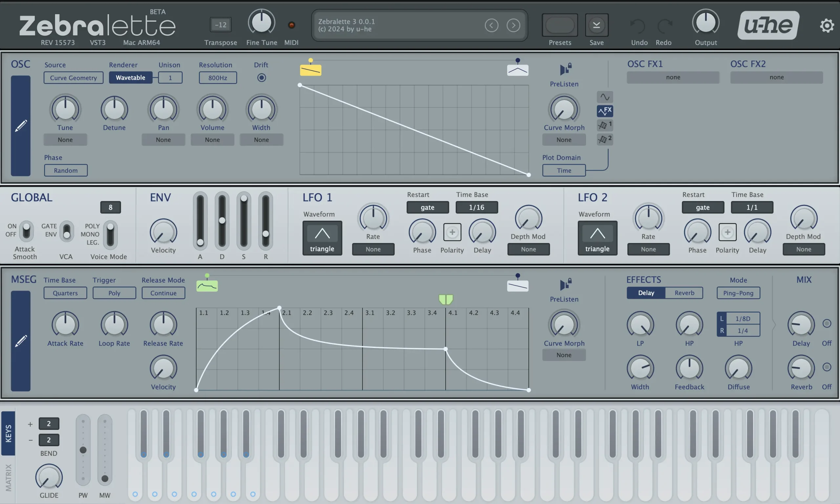Viewport: 840px width, 504px height.
Task: Select pencil editor 2 icon in OSC section
Action: (604, 139)
